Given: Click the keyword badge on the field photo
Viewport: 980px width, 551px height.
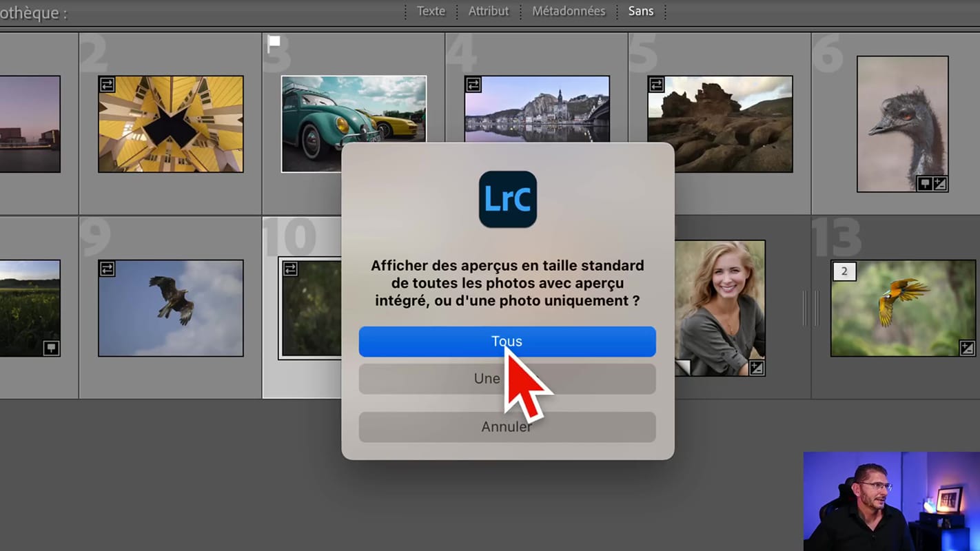Looking at the screenshot, I should pyautogui.click(x=51, y=348).
